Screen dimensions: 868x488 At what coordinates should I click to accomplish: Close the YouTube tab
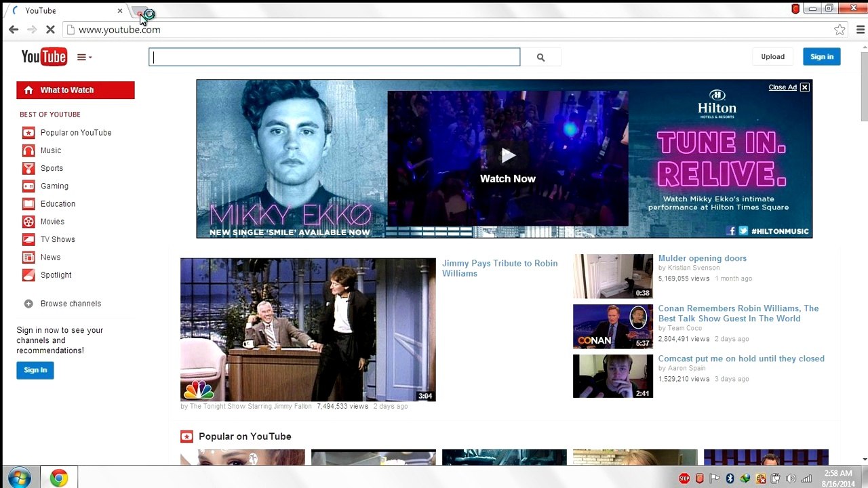click(x=120, y=11)
